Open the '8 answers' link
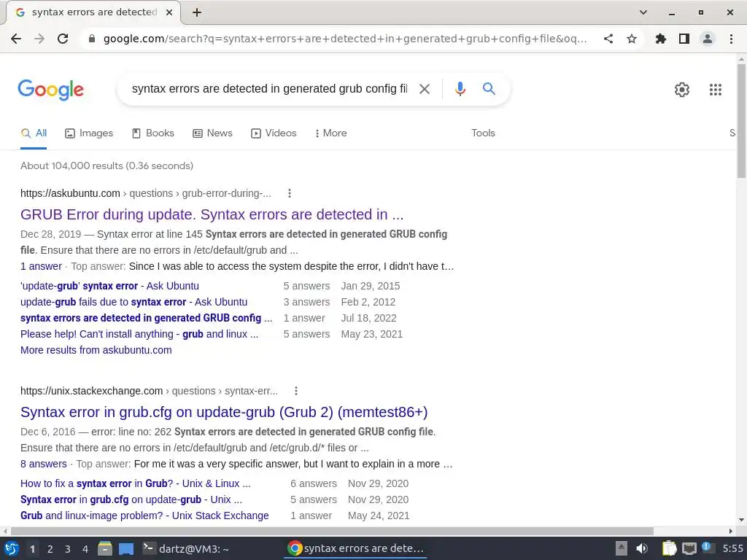This screenshot has height=560, width=747. click(x=43, y=464)
